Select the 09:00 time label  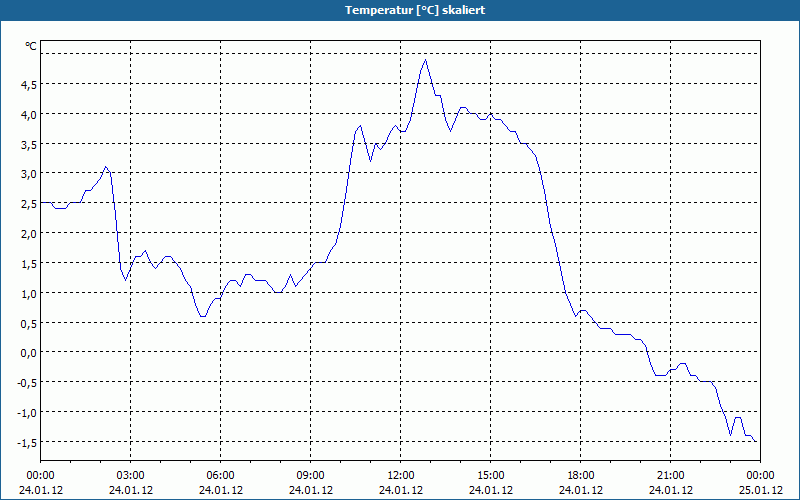point(310,476)
